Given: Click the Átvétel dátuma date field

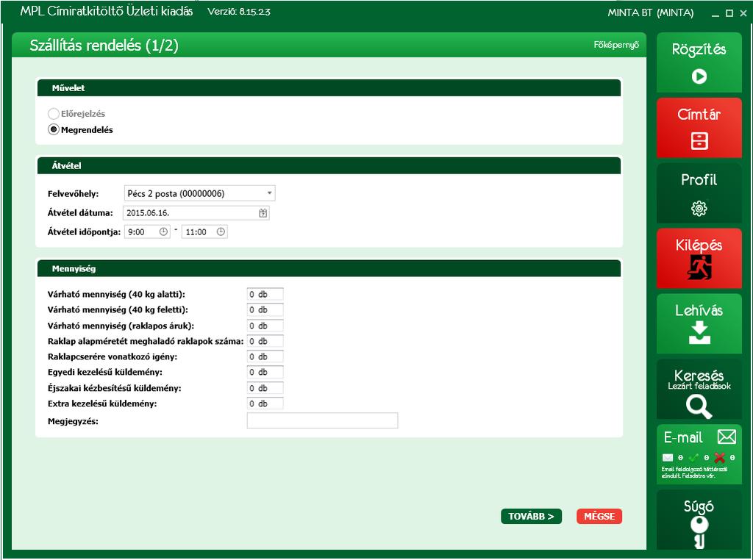Looking at the screenshot, I should (196, 213).
